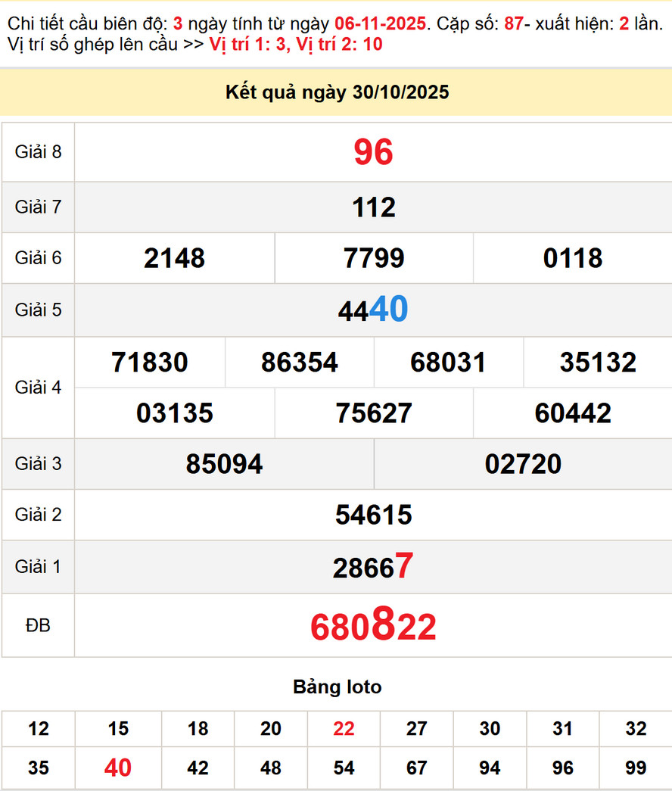
Task: Click the Giải 1 result 28667
Action: click(373, 567)
